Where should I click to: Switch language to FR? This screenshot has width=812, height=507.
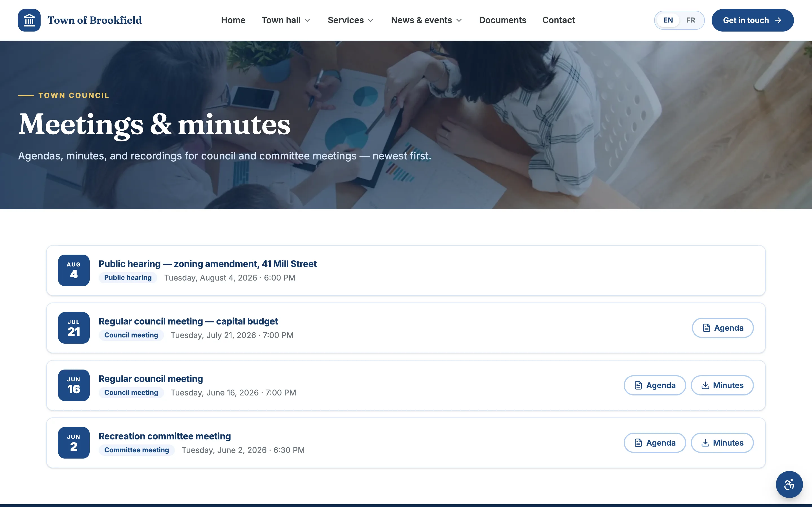pos(690,20)
